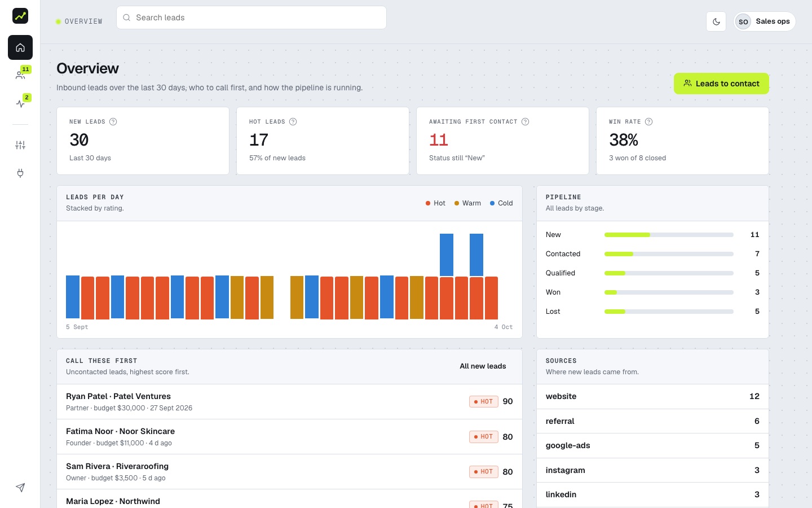
Task: Click the Hot legend entry
Action: coord(435,203)
